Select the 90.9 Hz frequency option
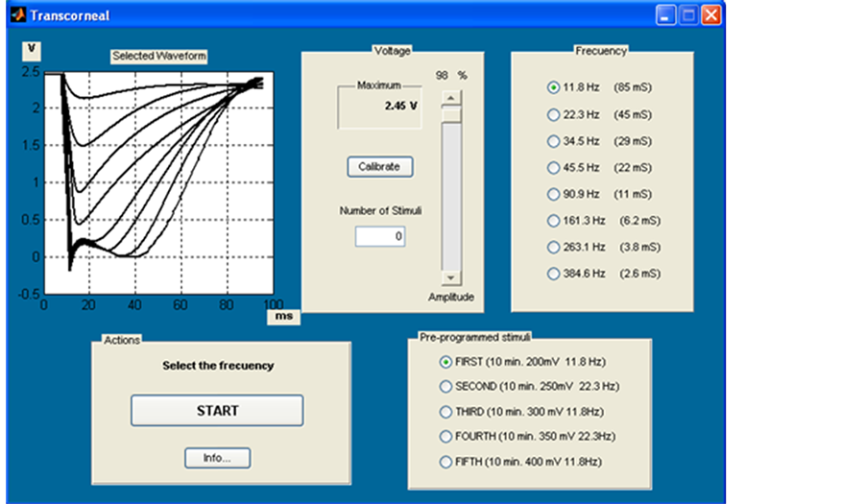The image size is (866, 504). pos(553,194)
